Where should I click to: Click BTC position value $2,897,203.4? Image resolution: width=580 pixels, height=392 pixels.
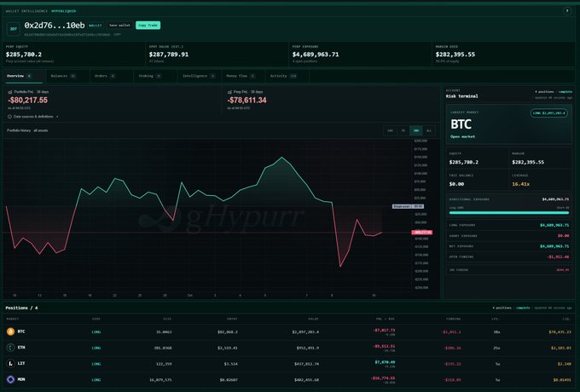(305, 331)
